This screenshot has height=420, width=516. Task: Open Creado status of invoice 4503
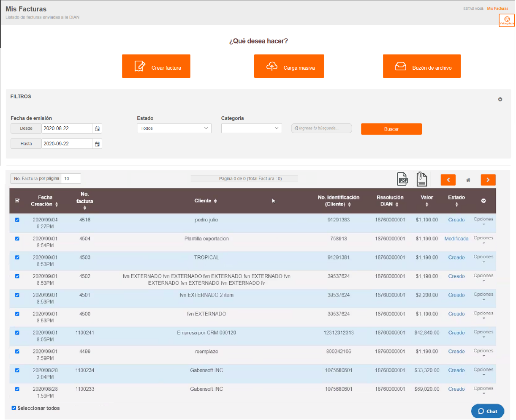456,257
